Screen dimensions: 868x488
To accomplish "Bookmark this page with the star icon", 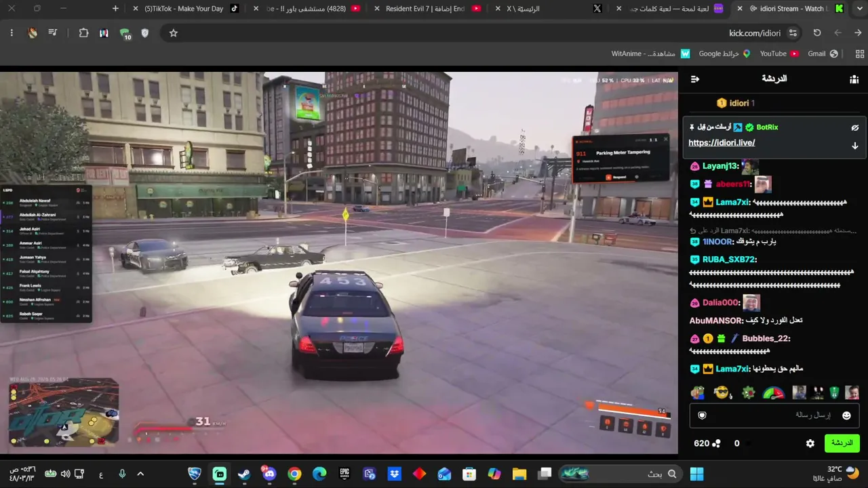I will [x=173, y=33].
